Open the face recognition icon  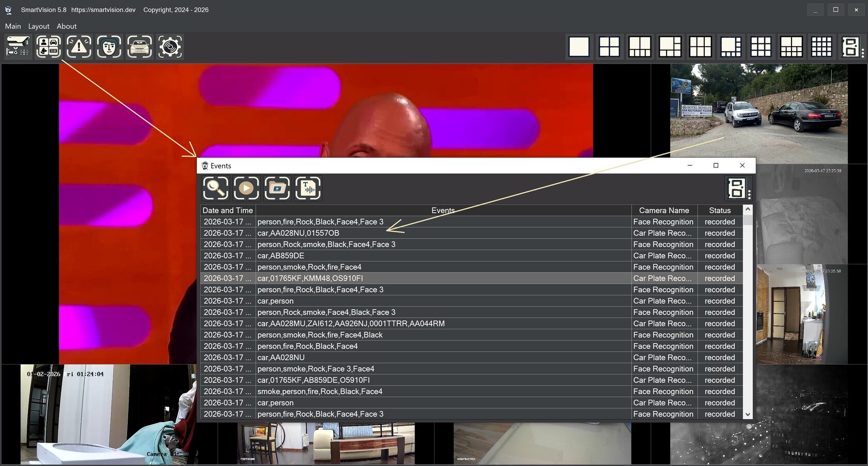109,46
